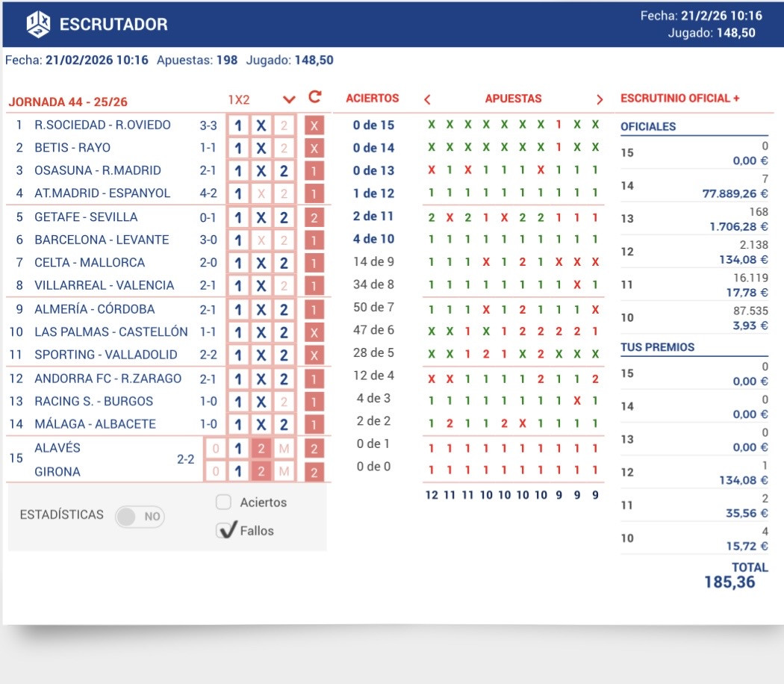Click the first bet column total 12

(x=432, y=495)
